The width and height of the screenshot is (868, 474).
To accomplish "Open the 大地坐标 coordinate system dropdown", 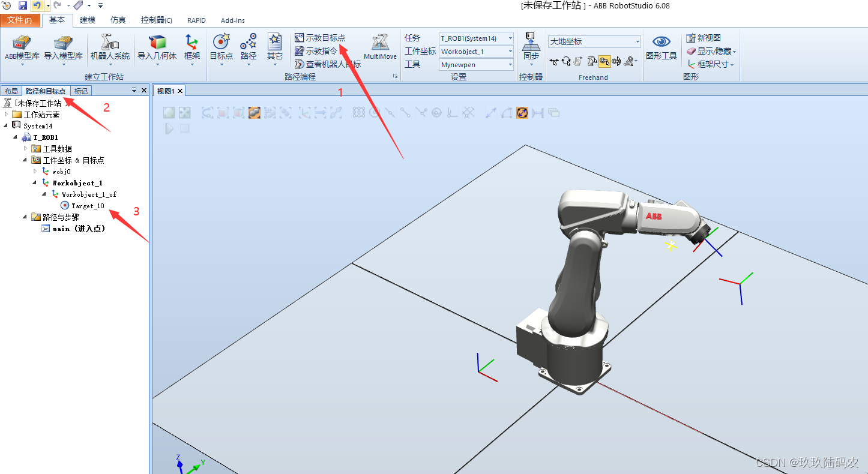I will [594, 41].
